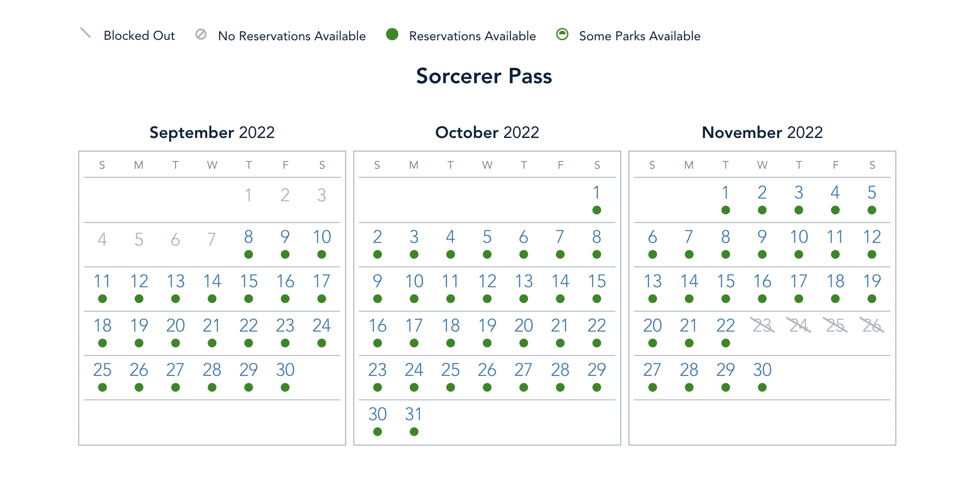Select November 5 on the calendar
980x484 pixels.
tap(872, 193)
